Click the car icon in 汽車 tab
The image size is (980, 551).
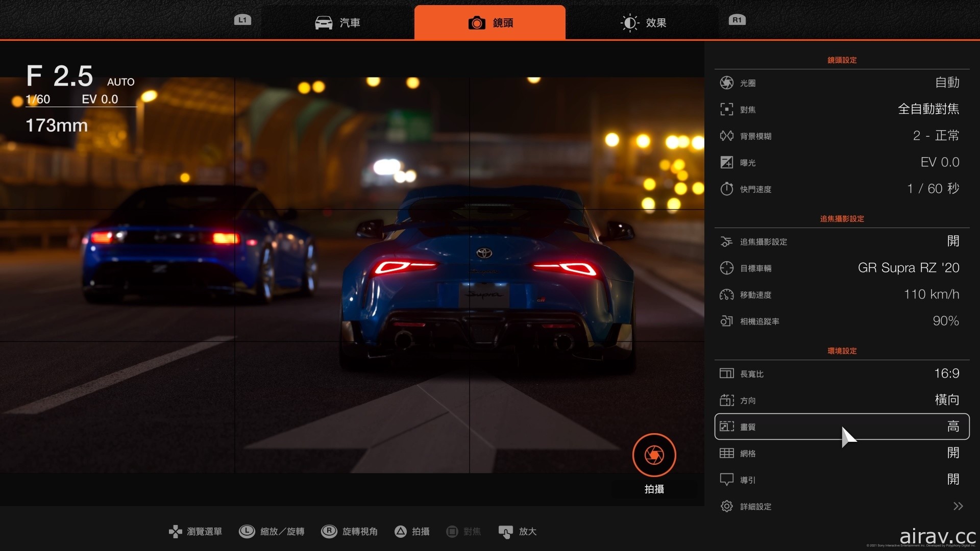click(324, 23)
